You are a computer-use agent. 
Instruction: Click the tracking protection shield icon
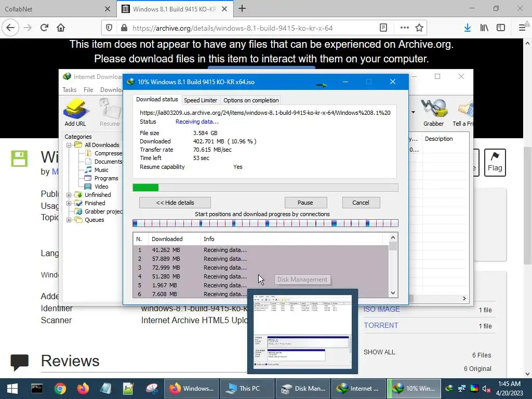point(109,28)
